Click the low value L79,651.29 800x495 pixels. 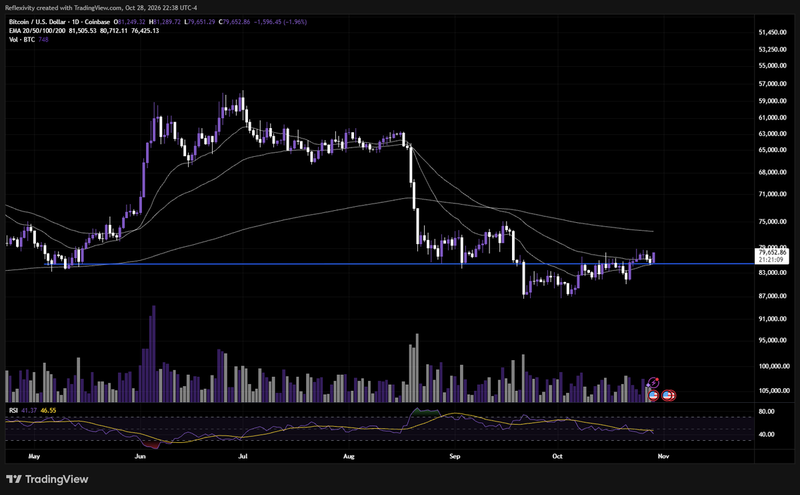pyautogui.click(x=199, y=22)
